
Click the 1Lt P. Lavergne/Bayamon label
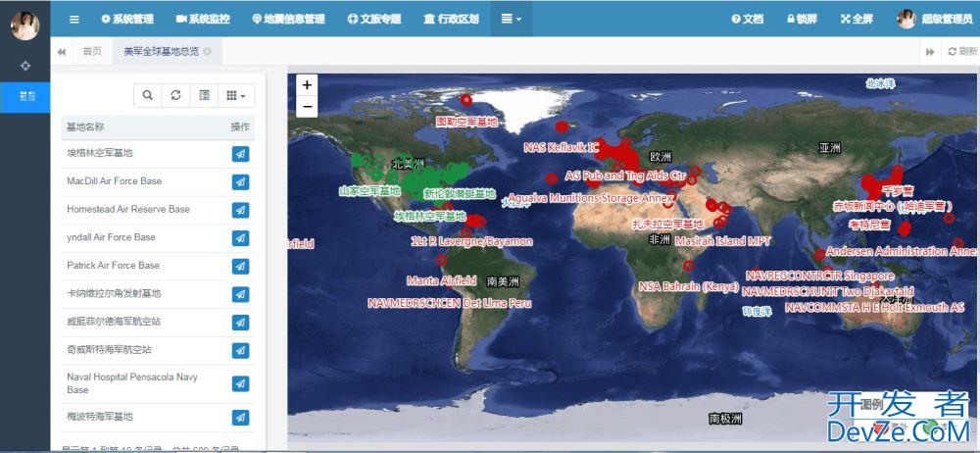(x=472, y=241)
